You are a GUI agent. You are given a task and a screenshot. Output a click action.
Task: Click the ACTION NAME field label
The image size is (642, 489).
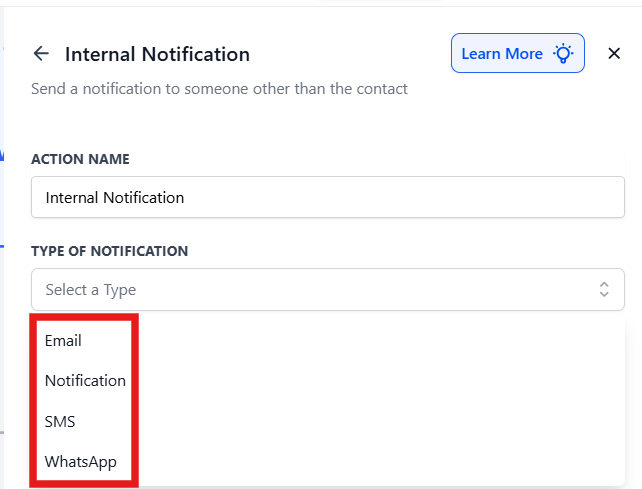click(80, 159)
